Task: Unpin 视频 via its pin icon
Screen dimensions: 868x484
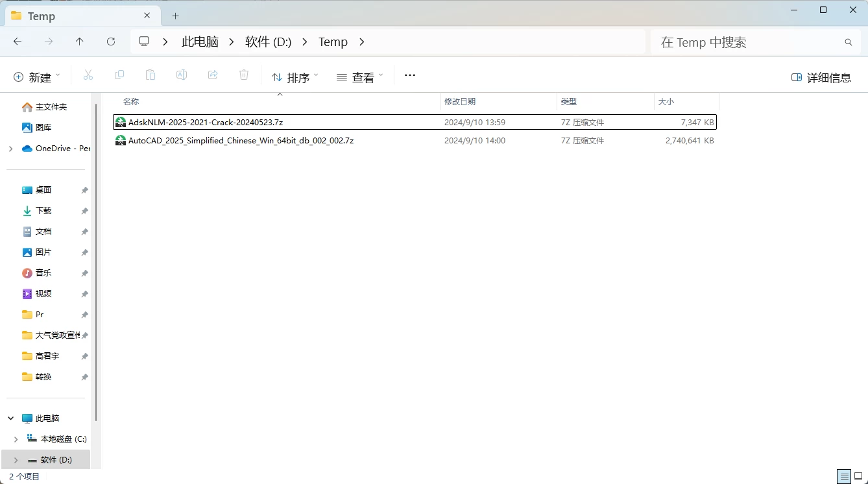Action: pyautogui.click(x=84, y=294)
